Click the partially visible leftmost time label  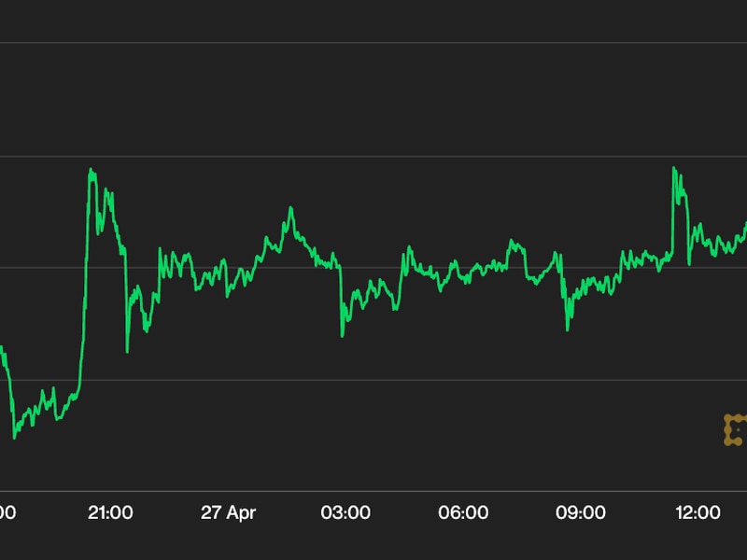point(6,512)
